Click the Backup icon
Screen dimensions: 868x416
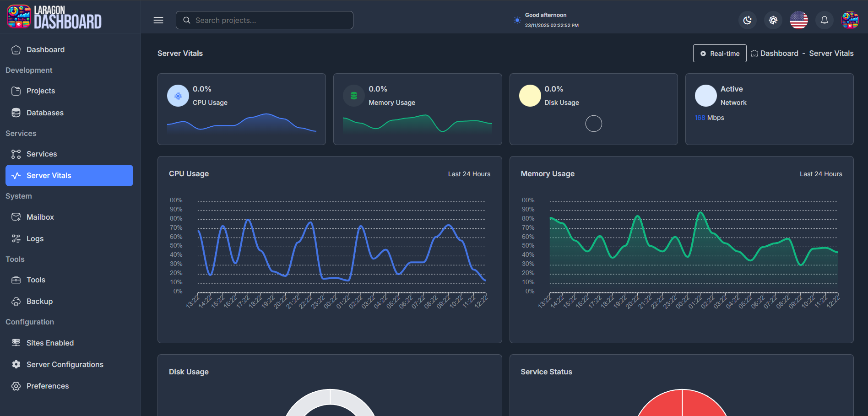coord(16,301)
